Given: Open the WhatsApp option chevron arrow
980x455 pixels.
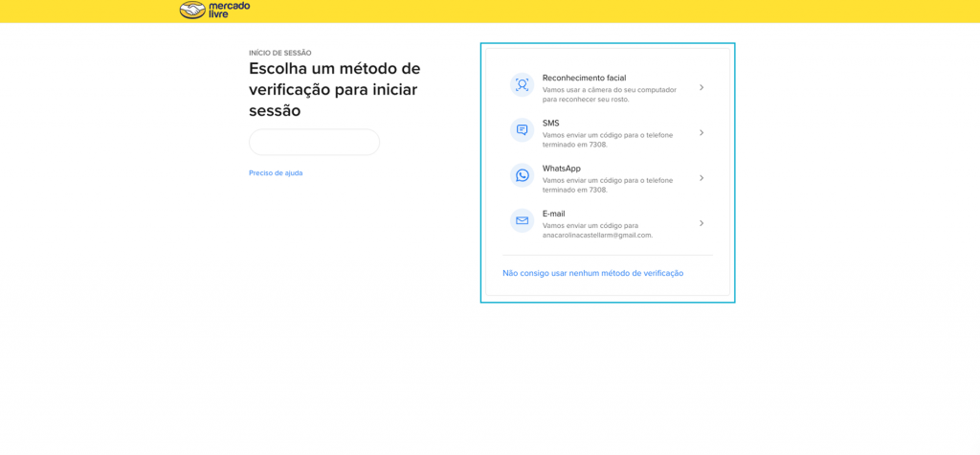Looking at the screenshot, I should coord(702,178).
